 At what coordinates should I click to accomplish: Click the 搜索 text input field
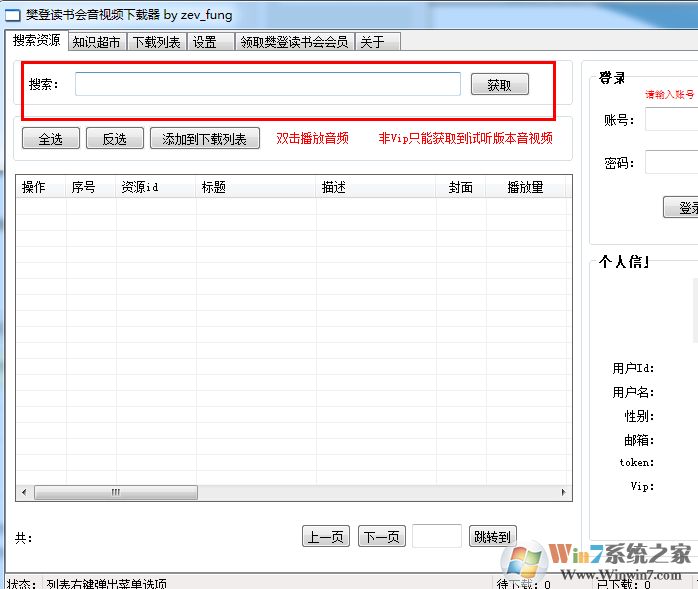coord(268,84)
